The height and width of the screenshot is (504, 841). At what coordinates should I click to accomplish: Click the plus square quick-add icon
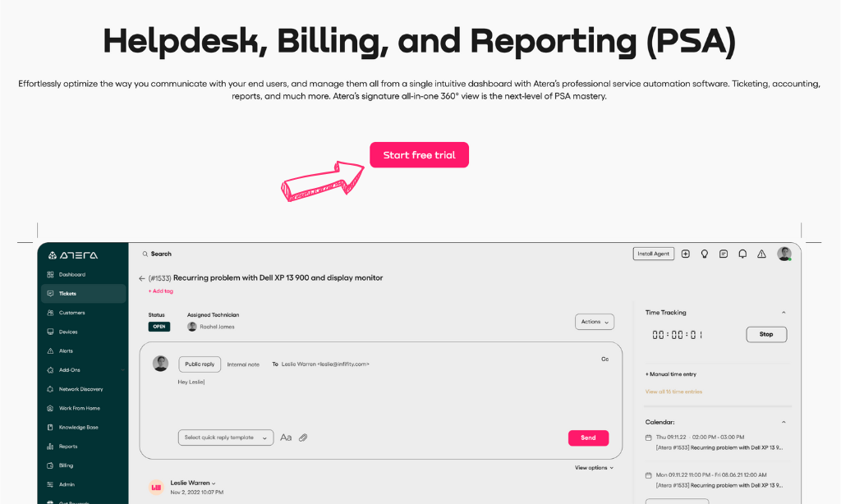click(686, 254)
